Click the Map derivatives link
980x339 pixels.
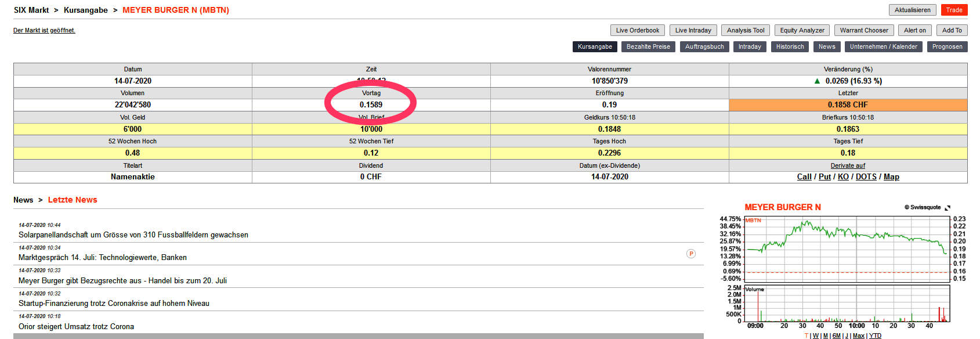pyautogui.click(x=891, y=177)
